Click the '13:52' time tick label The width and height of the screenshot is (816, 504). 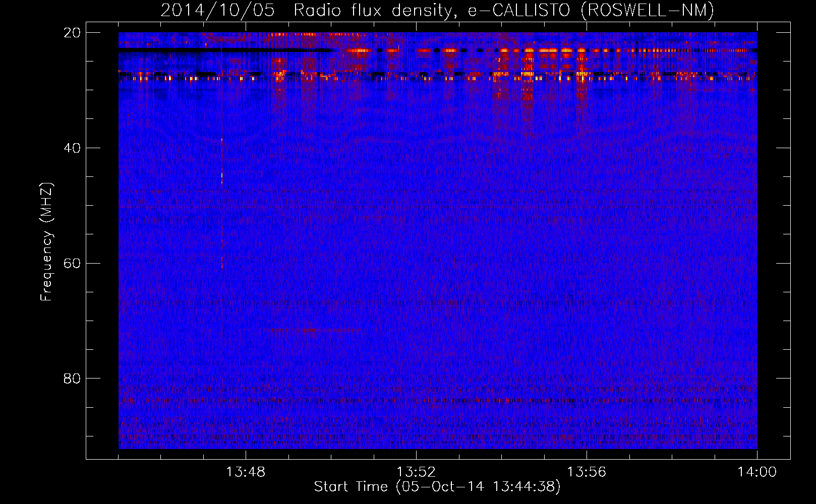(416, 472)
